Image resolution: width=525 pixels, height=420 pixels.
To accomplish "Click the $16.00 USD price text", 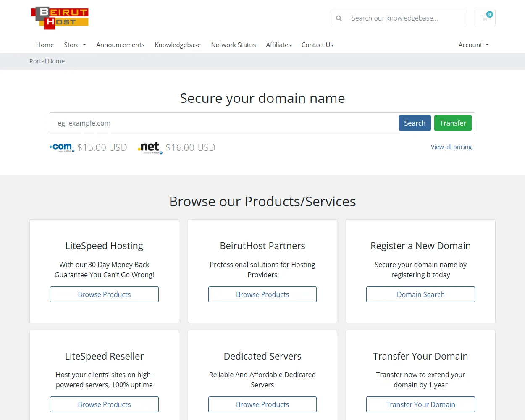I will [190, 147].
